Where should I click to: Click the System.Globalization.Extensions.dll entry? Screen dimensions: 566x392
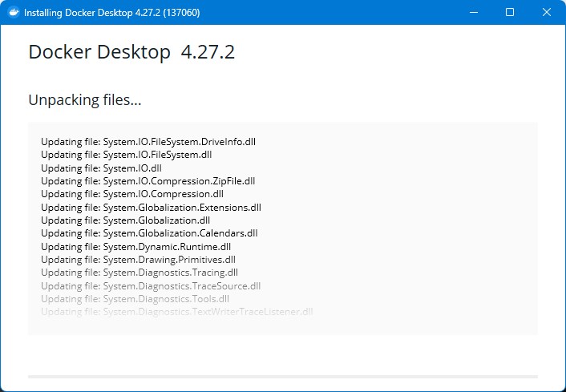point(151,208)
